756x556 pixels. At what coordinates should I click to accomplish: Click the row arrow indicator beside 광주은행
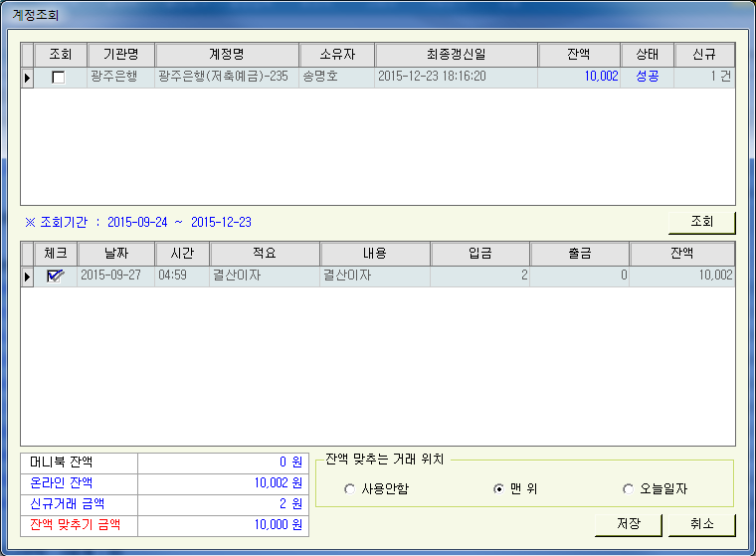pyautogui.click(x=28, y=78)
